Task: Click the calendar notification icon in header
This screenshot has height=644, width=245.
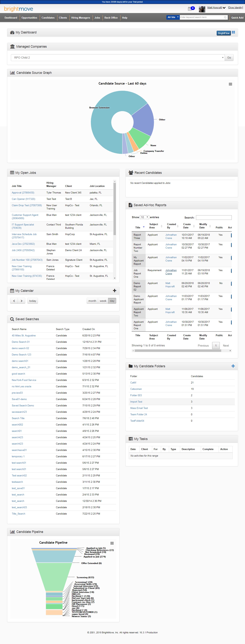Action: point(190,9)
